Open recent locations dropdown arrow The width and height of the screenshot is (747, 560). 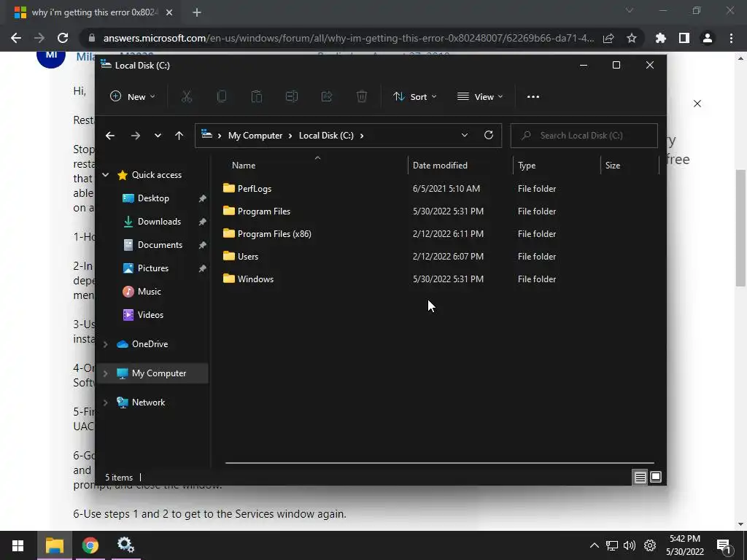(x=158, y=136)
